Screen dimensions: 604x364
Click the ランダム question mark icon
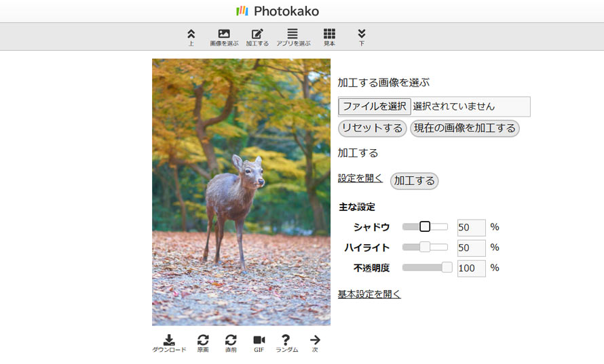click(x=286, y=343)
